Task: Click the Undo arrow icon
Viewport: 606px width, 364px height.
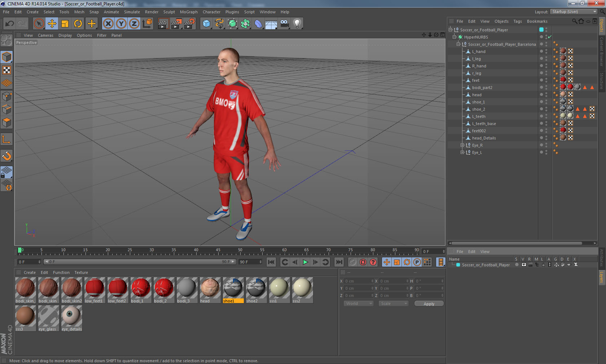Action: (9, 24)
